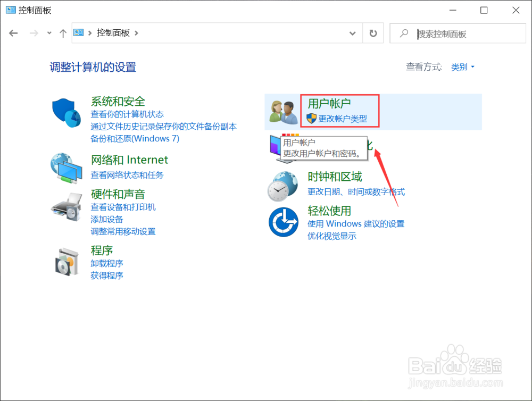Open 硬件和声音 category

click(118, 195)
